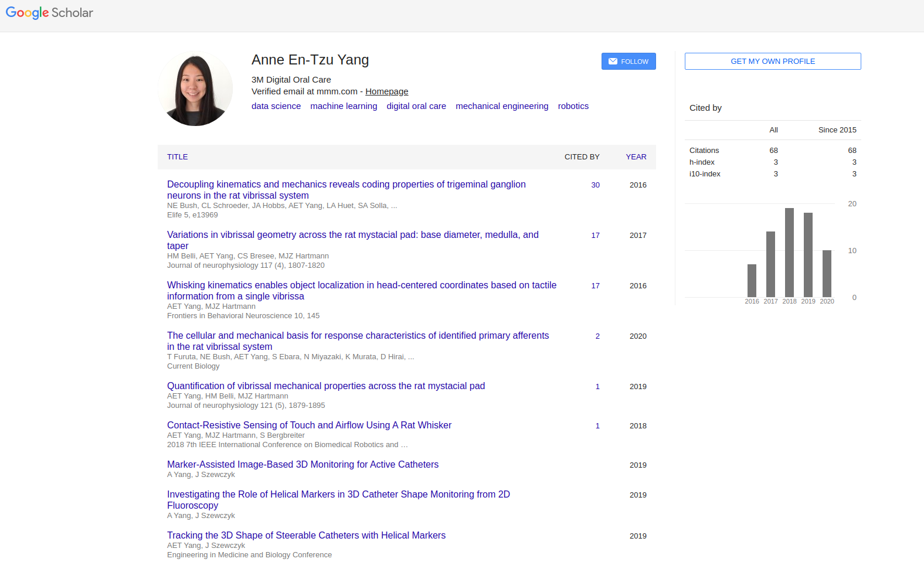
Task: Click Get My Own Profile button
Action: click(773, 62)
